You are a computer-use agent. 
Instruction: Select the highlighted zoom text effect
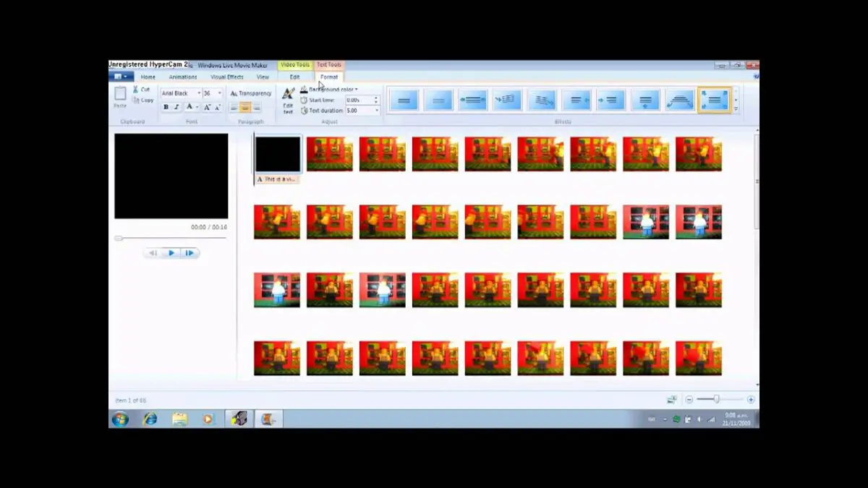(714, 100)
